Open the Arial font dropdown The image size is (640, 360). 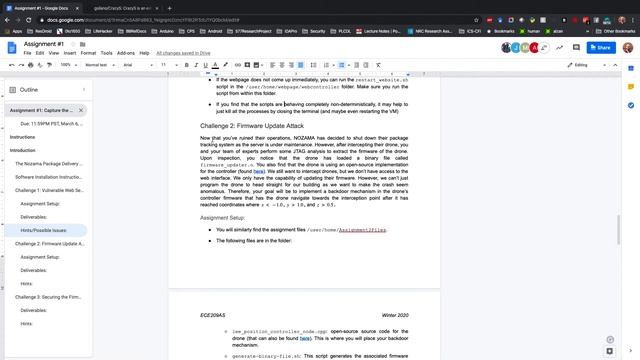[138, 65]
